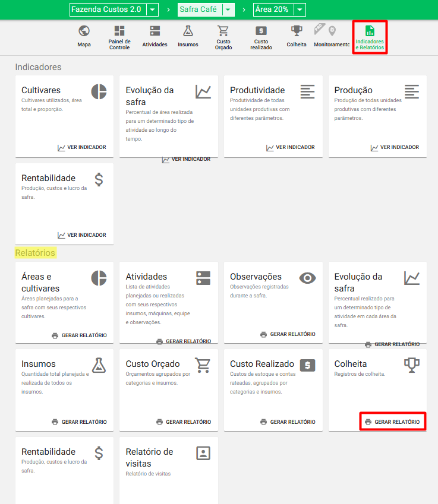Image resolution: width=438 pixels, height=504 pixels.
Task: Open the Mapa globe icon
Action: pos(84,31)
